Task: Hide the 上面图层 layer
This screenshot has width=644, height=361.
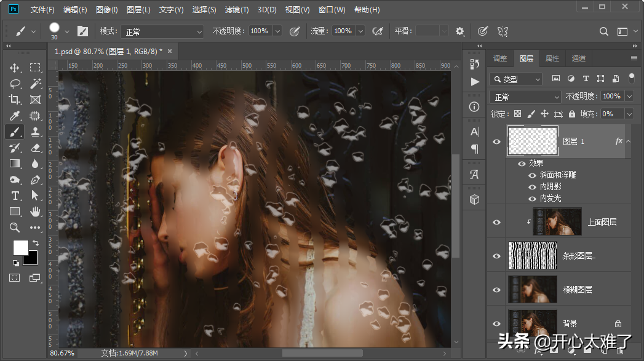Action: (496, 222)
